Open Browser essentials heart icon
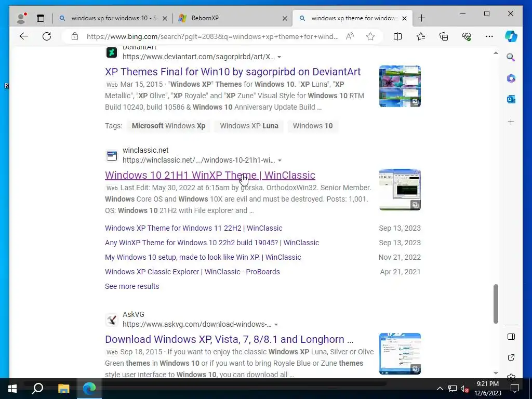The image size is (532, 399). (467, 36)
